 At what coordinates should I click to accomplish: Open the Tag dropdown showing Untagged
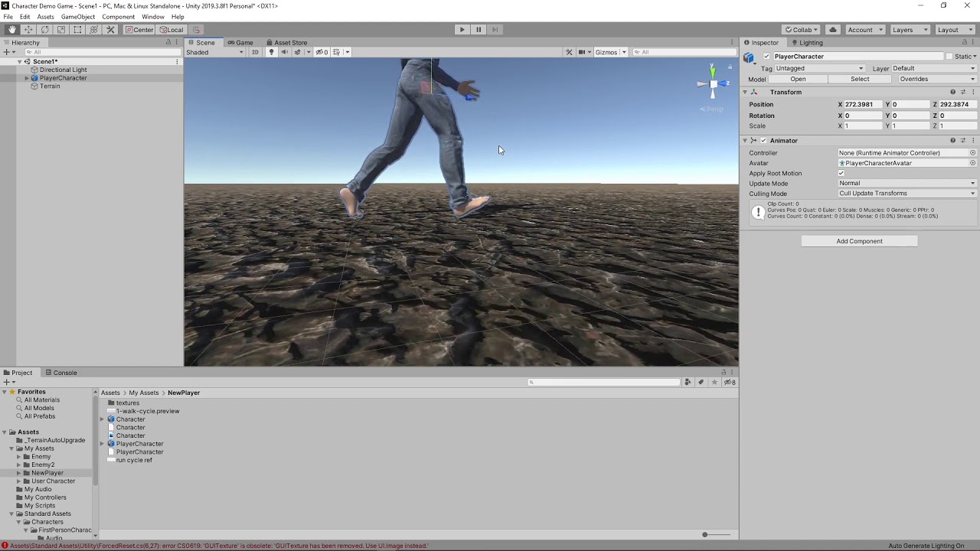(820, 68)
